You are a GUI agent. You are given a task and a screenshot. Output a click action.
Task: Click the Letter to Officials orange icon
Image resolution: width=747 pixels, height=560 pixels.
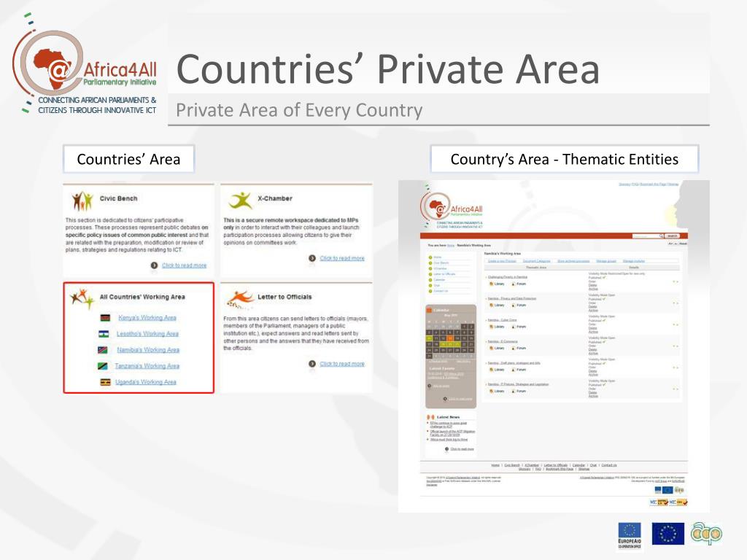tap(239, 299)
